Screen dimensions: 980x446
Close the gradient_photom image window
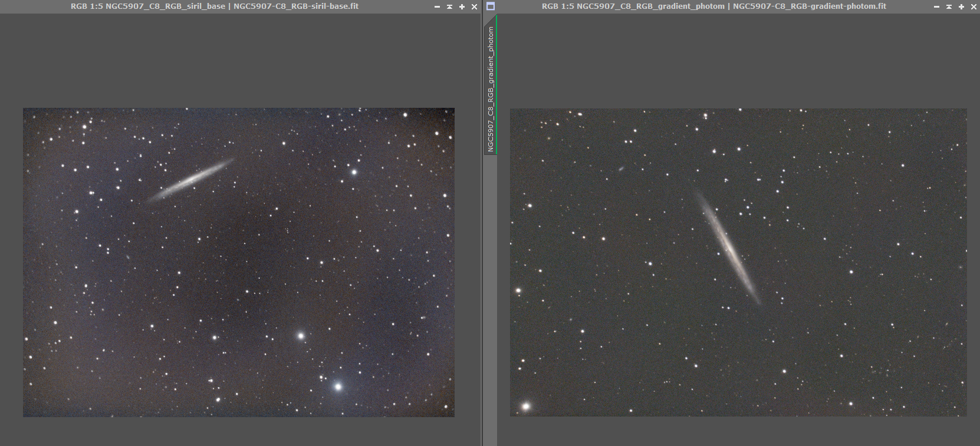click(x=974, y=6)
